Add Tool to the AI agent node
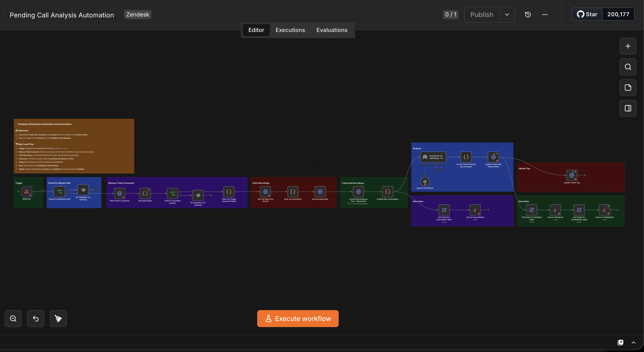Screen dimensions: 644x352 tap(442, 170)
